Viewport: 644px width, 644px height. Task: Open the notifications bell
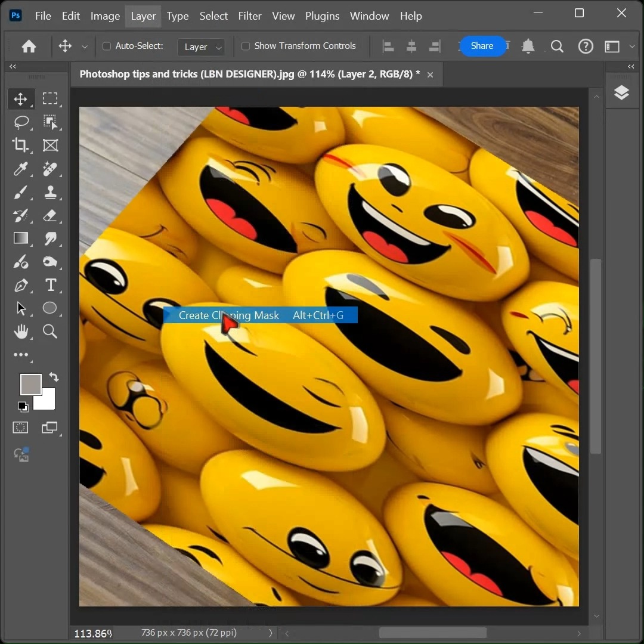click(x=528, y=46)
